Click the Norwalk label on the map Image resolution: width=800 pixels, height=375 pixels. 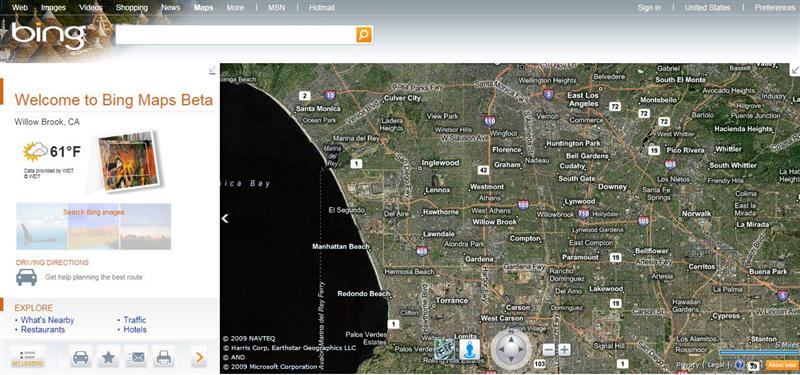pos(696,214)
